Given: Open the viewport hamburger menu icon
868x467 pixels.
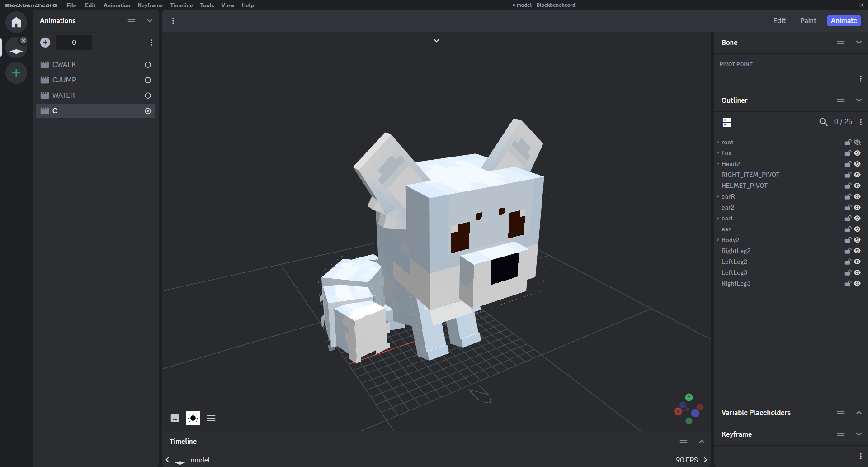Looking at the screenshot, I should click(211, 418).
